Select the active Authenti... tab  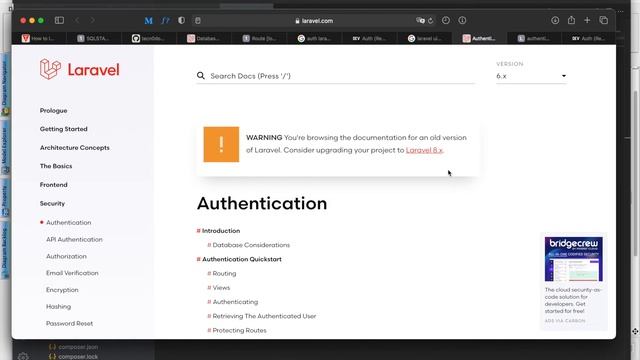click(x=480, y=38)
